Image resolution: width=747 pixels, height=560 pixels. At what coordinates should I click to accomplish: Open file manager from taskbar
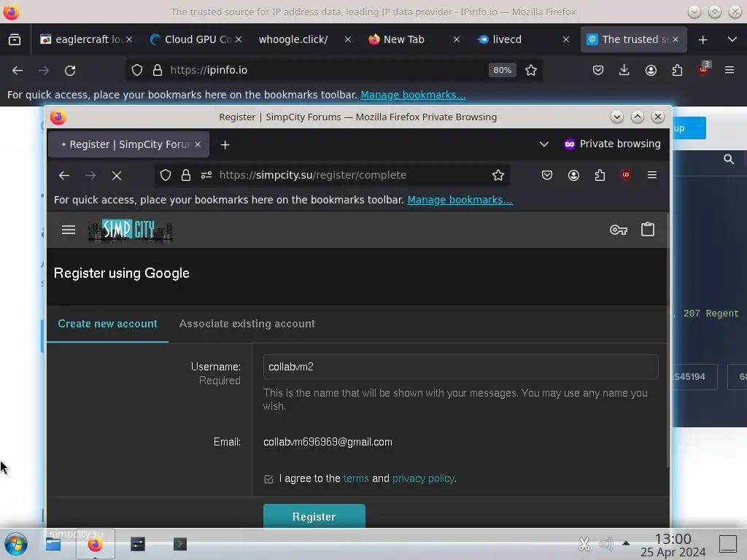pos(53,544)
